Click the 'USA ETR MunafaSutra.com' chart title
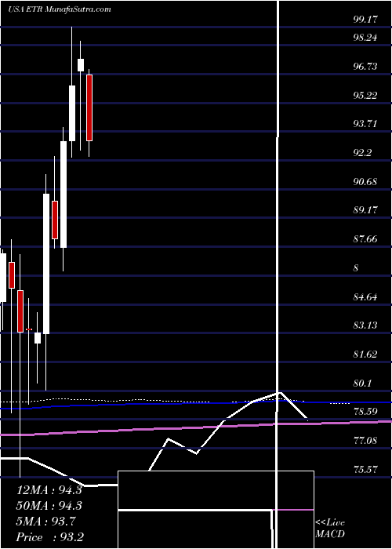 click(59, 9)
